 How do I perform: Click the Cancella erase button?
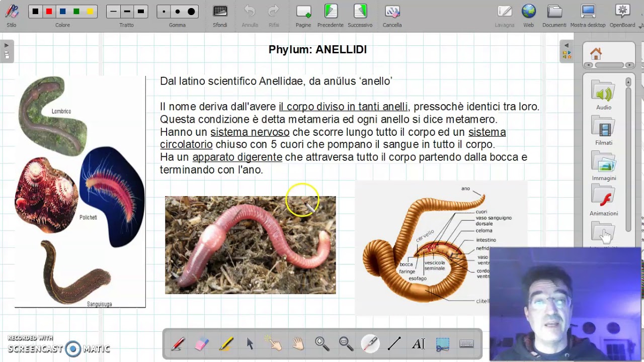(392, 16)
